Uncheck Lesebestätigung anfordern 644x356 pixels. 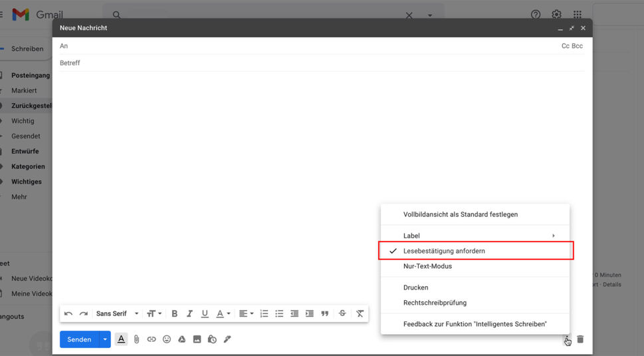[475, 251]
